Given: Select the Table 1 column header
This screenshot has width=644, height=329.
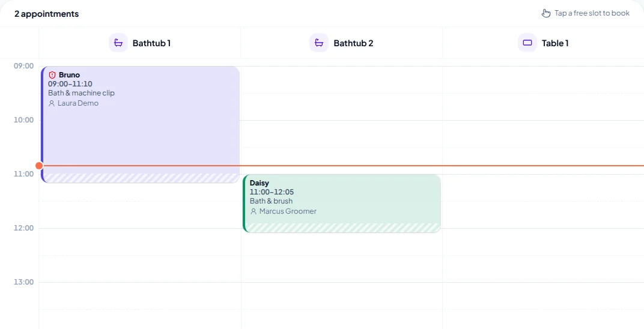Looking at the screenshot, I should pos(543,43).
